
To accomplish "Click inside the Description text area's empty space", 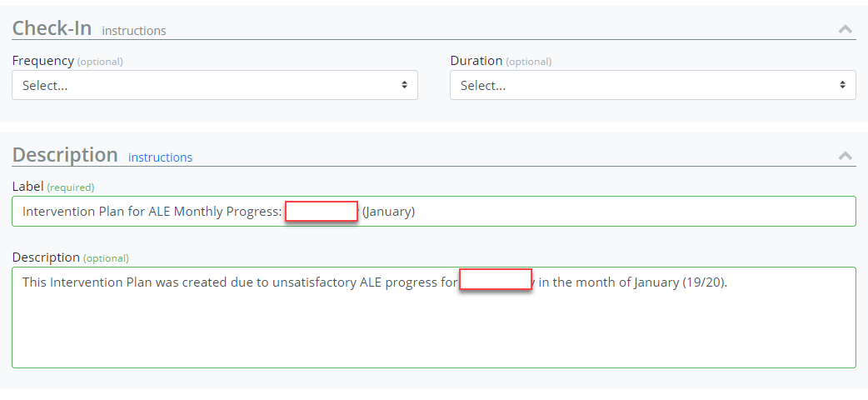I will tap(433, 333).
